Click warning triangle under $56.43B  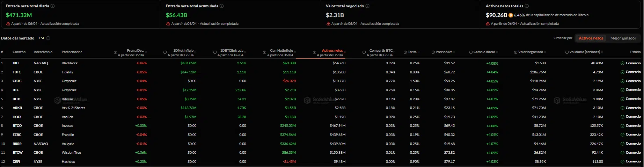click(x=168, y=24)
